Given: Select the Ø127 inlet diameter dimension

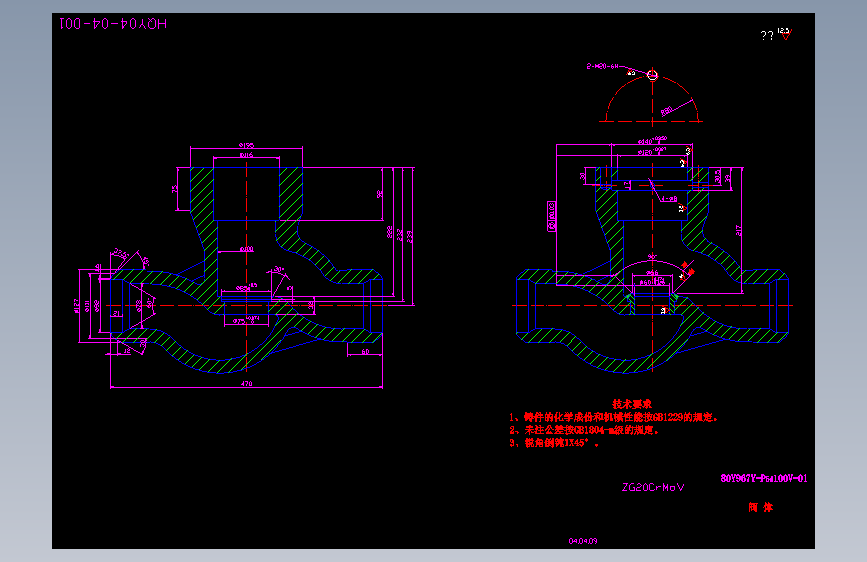Looking at the screenshot, I should (x=76, y=306).
